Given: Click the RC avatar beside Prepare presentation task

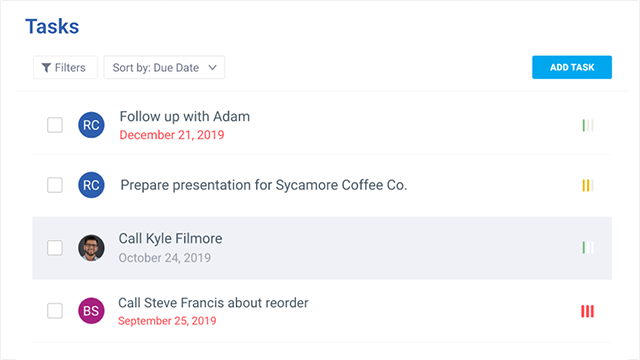Looking at the screenshot, I should point(91,185).
